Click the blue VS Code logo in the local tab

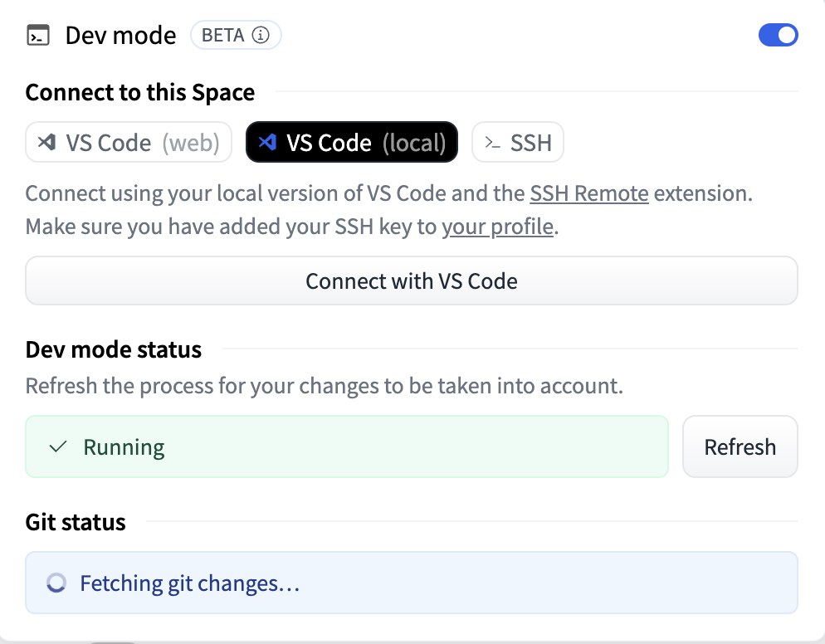[x=267, y=143]
